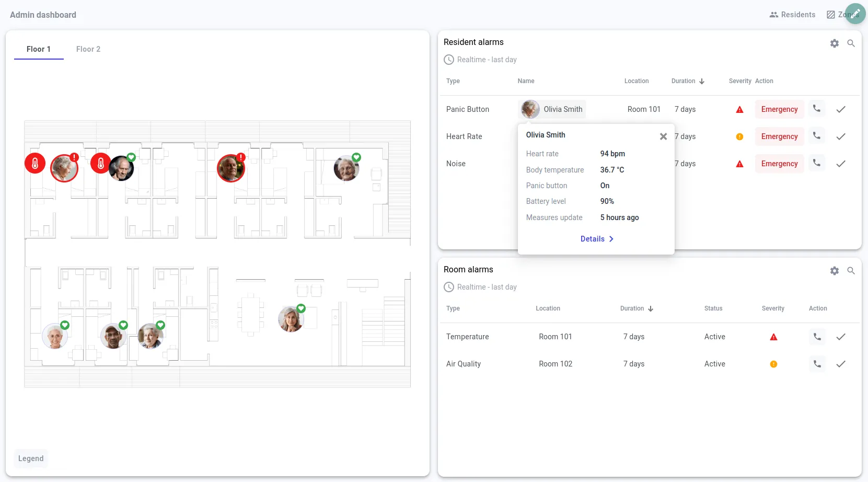Open the Residents page
Screen dimensions: 868x482
[792, 15]
